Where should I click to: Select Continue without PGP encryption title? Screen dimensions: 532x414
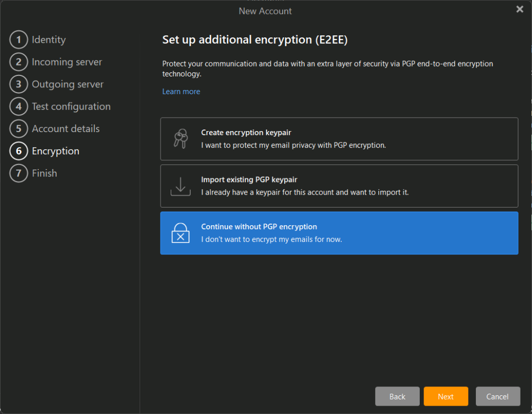pos(259,227)
